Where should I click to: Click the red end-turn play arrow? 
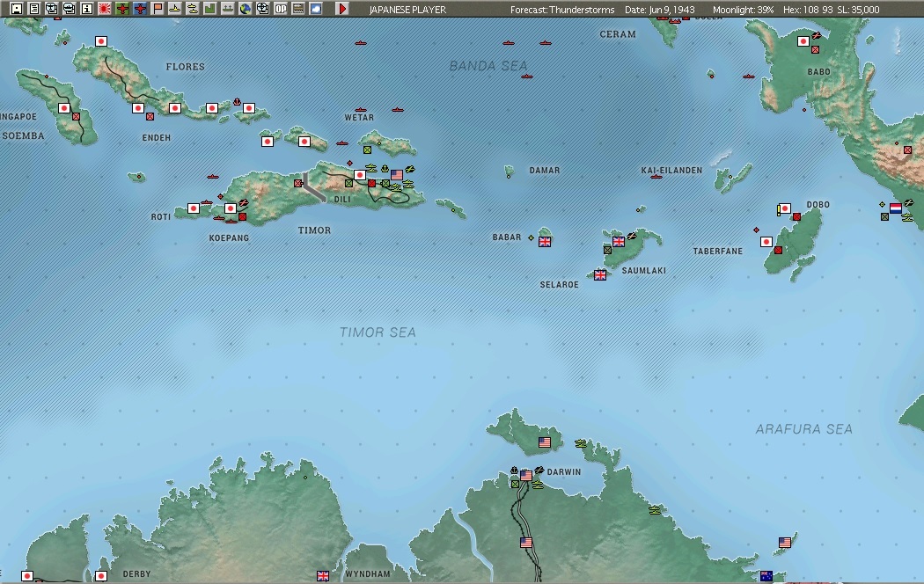[x=342, y=8]
